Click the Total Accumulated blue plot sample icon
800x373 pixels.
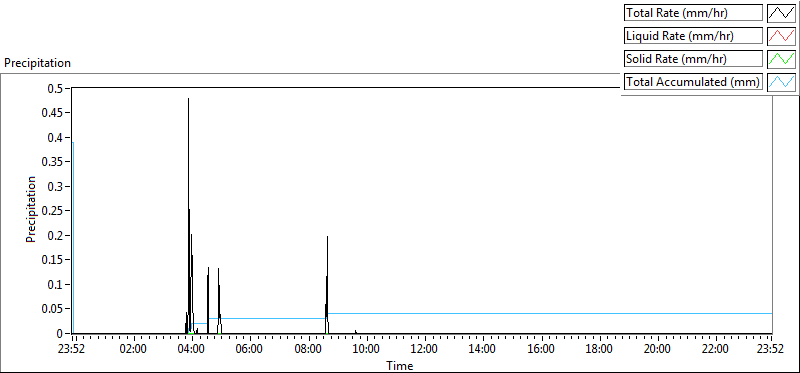(x=782, y=82)
